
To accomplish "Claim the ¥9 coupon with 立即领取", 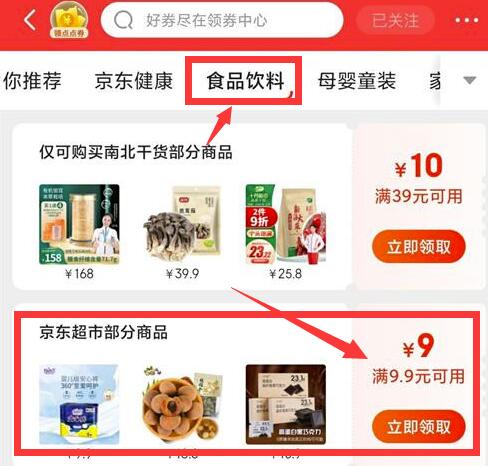I will (x=419, y=427).
